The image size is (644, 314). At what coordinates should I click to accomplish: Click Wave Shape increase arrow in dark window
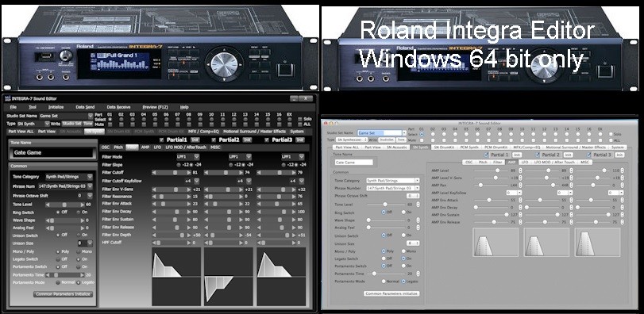click(x=83, y=220)
